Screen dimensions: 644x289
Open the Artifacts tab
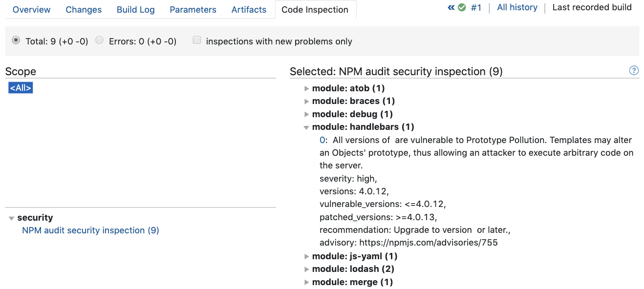249,10
